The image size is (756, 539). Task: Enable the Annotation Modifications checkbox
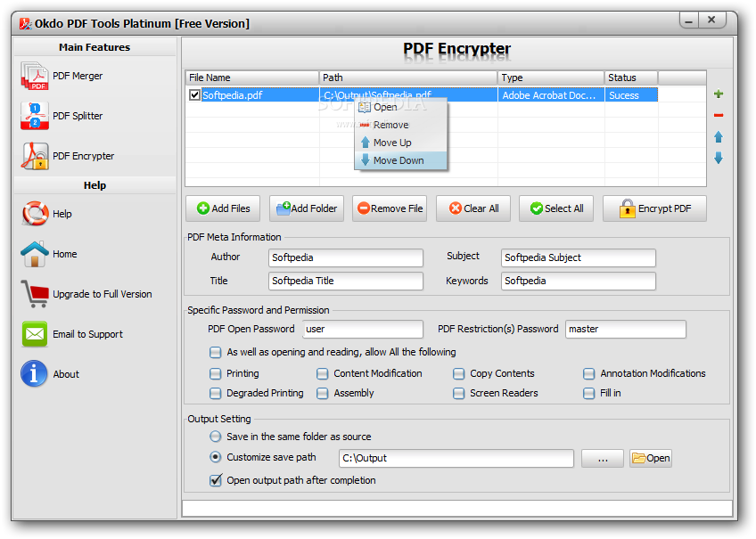[588, 374]
